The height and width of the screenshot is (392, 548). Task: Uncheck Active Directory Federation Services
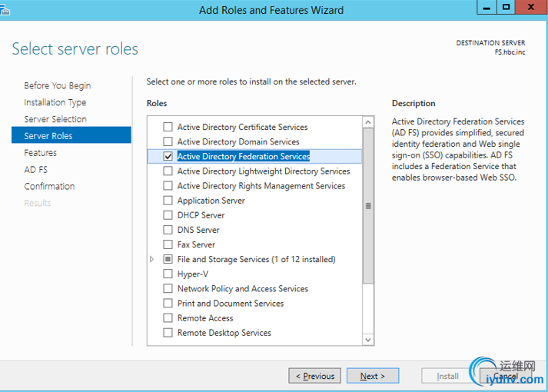coord(168,156)
